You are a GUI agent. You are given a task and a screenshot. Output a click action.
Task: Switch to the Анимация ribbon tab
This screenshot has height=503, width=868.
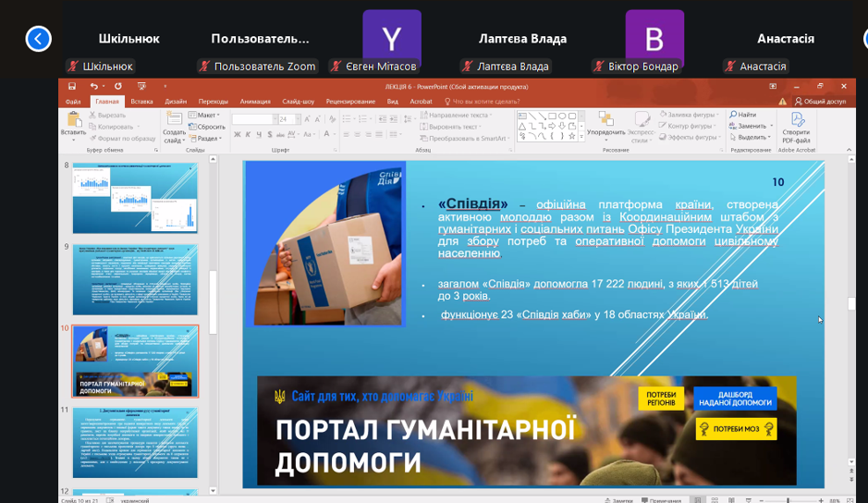(x=255, y=101)
